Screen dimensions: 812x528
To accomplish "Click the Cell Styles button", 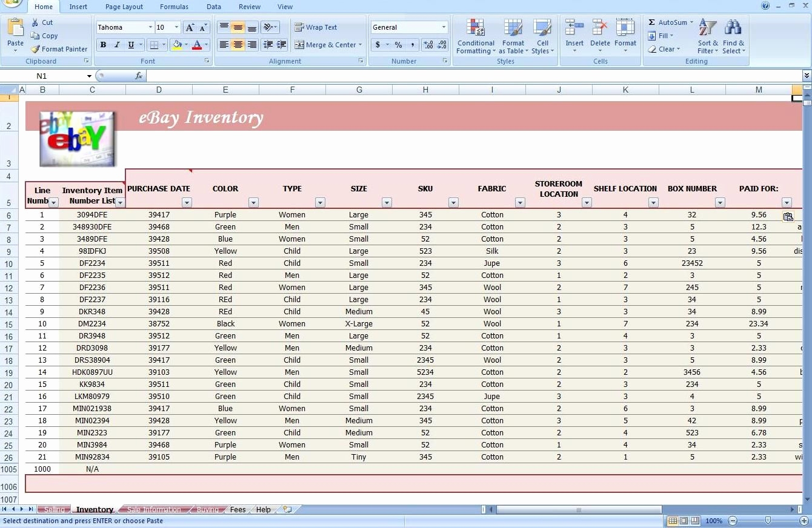I will pyautogui.click(x=543, y=36).
